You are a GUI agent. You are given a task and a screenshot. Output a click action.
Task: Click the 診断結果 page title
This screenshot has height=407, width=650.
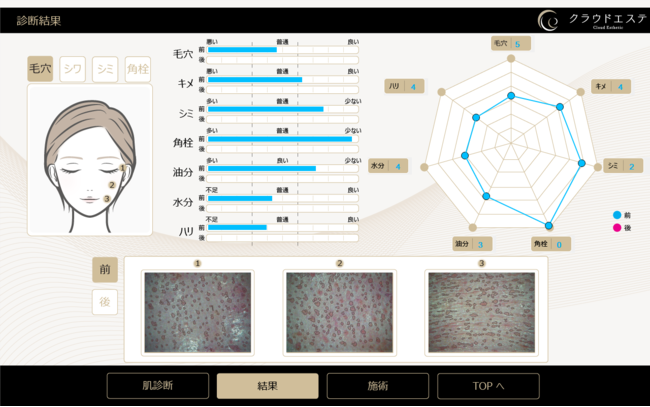tap(39, 21)
